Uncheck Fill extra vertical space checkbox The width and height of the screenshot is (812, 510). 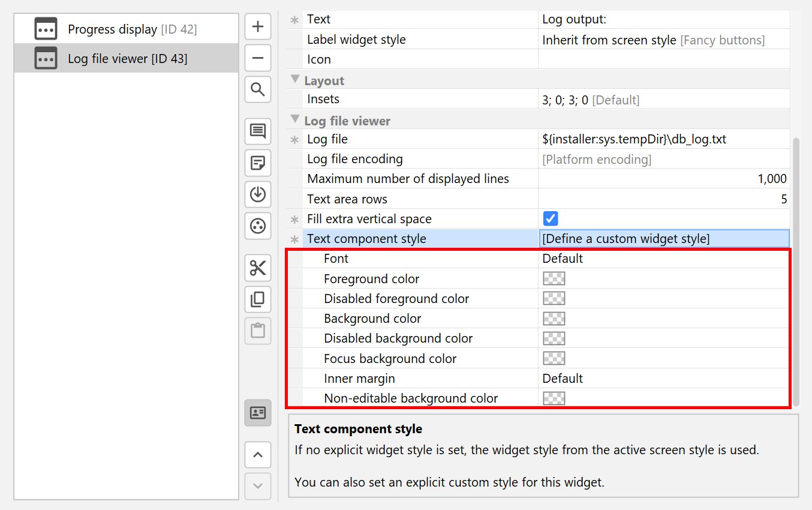tap(551, 218)
